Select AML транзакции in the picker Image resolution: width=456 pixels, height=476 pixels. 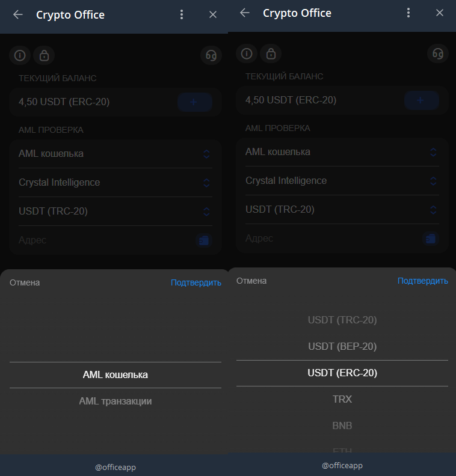coord(116,401)
